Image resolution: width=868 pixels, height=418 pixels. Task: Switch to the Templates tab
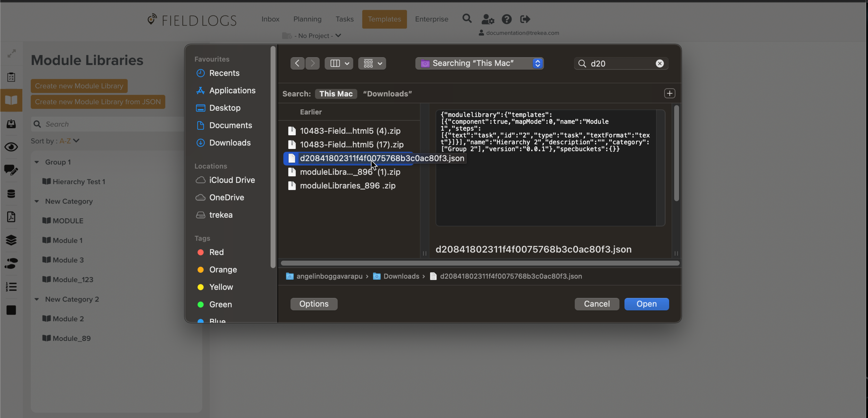click(384, 19)
